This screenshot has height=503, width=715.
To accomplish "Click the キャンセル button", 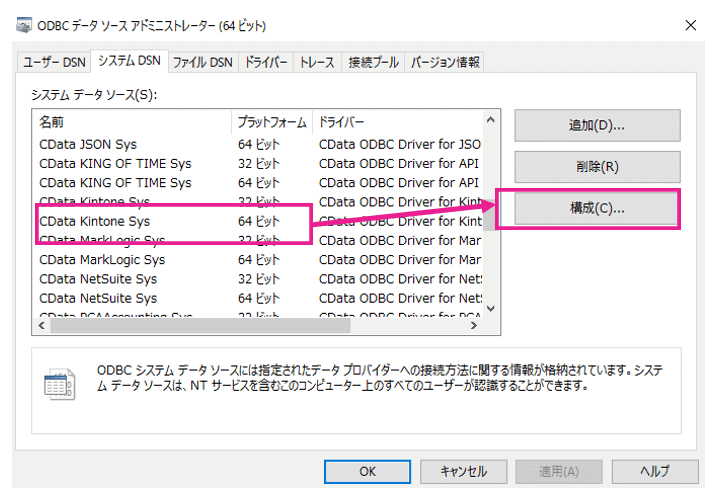I will tap(463, 472).
